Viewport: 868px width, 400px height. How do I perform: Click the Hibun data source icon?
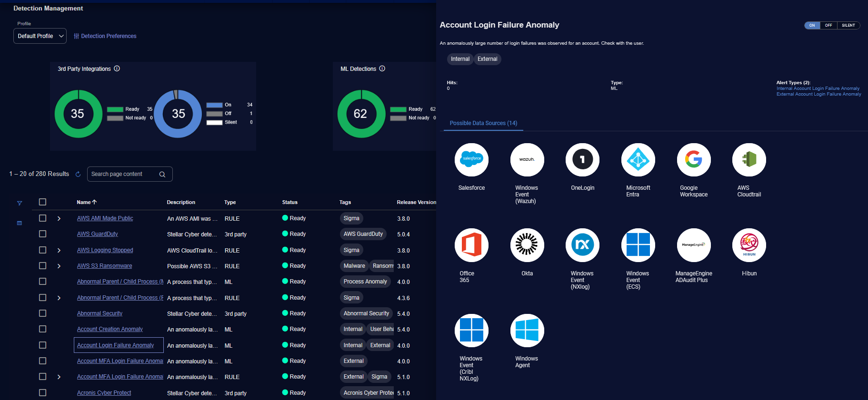[x=749, y=245]
